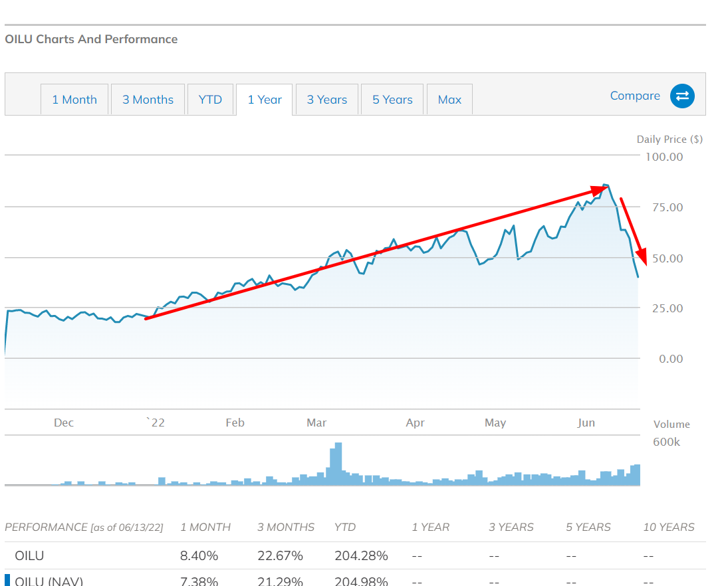728x586 pixels.
Task: Switch to the 1 Month tab
Action: click(x=74, y=99)
